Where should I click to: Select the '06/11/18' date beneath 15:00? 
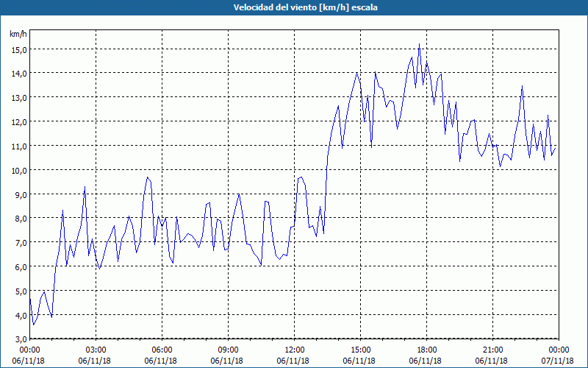click(x=359, y=361)
